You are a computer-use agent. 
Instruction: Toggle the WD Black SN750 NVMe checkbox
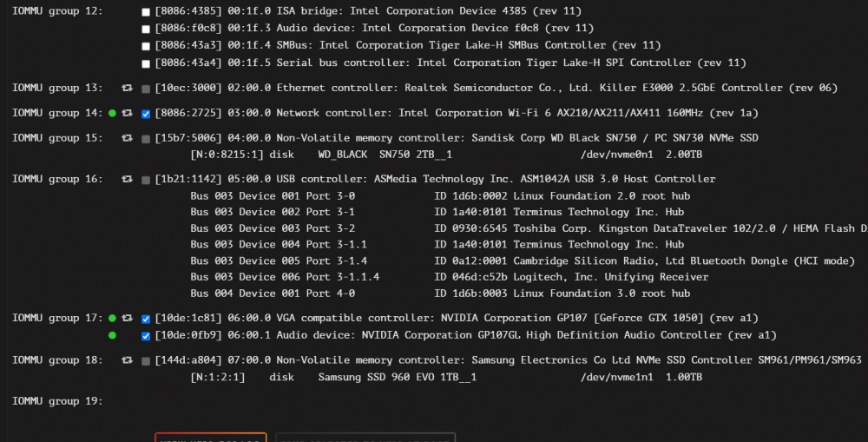pyautogui.click(x=146, y=138)
